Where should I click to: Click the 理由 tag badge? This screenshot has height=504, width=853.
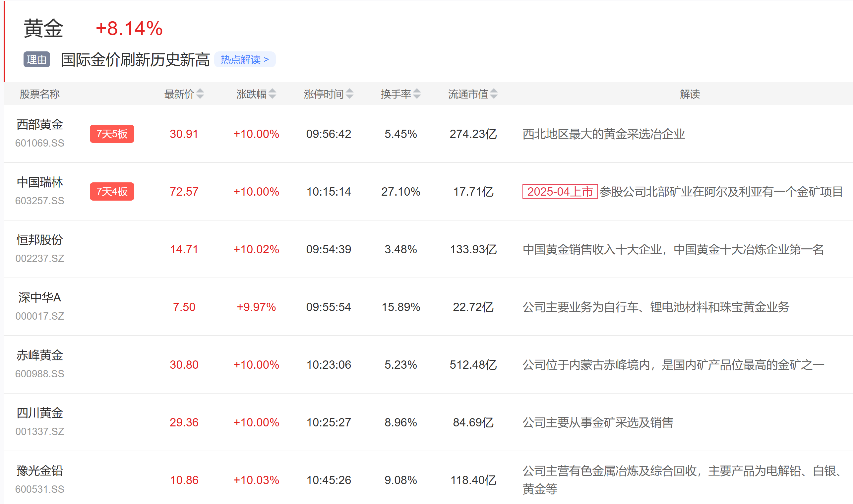tap(37, 60)
